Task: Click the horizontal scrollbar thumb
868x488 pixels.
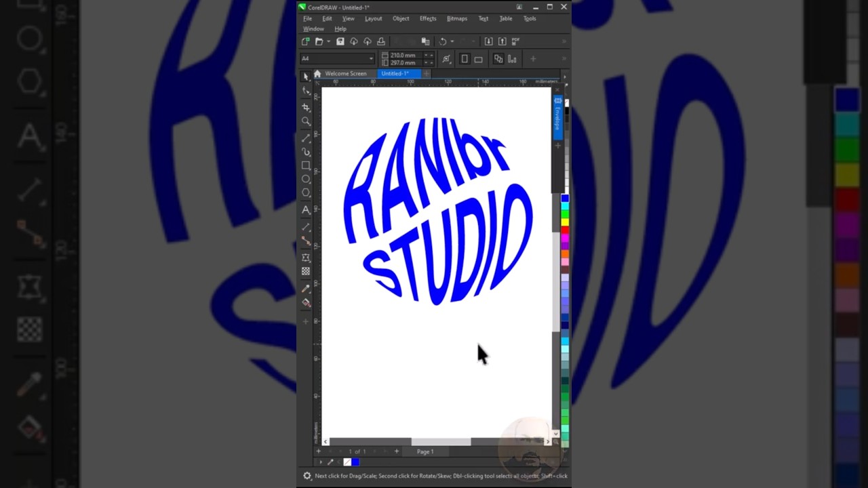Action: pos(441,442)
